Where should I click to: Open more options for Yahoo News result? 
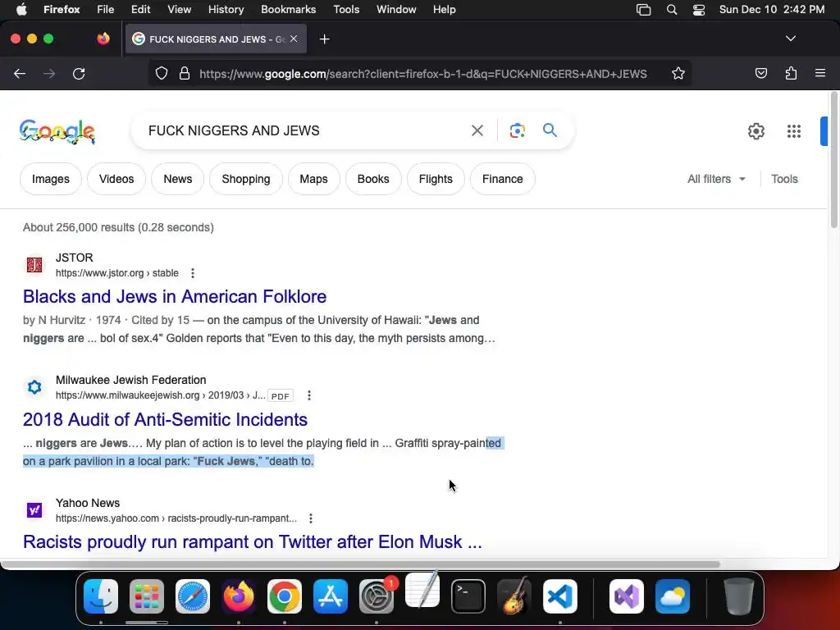311,518
